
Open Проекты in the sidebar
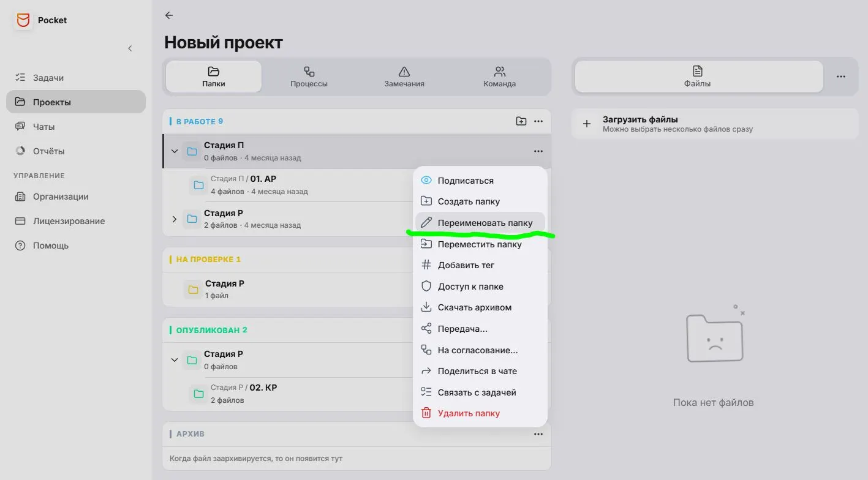(x=76, y=102)
